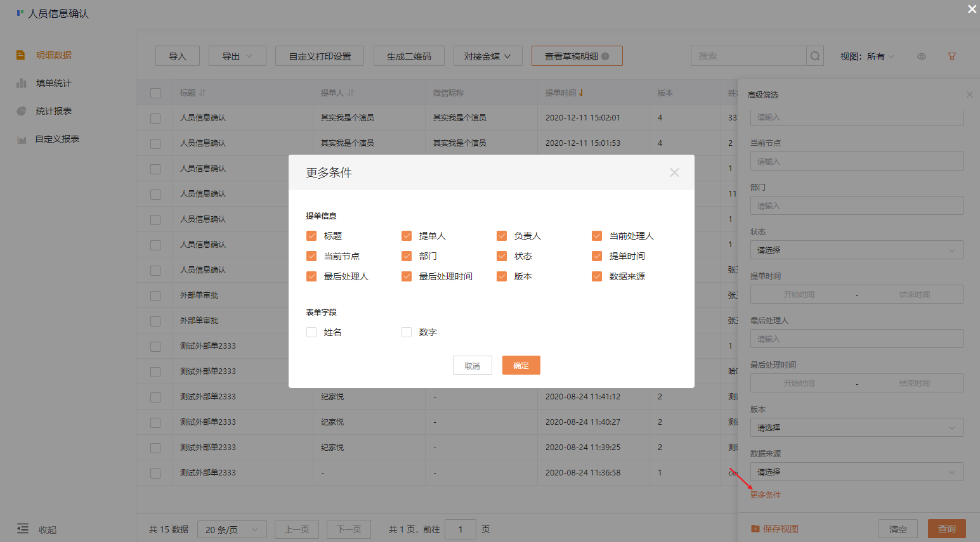Image resolution: width=980 pixels, height=542 pixels.
Task: Click 取消 button in dialog
Action: pos(473,365)
